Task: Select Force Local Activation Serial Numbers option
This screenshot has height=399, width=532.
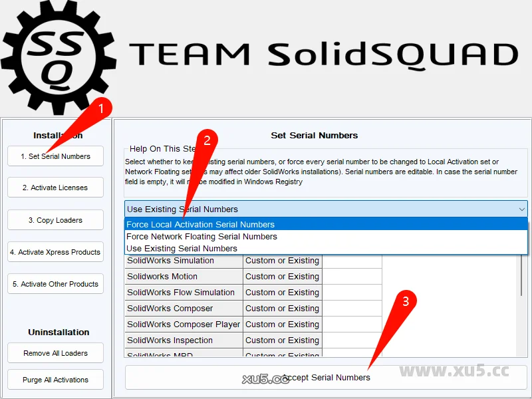Action: (200, 225)
